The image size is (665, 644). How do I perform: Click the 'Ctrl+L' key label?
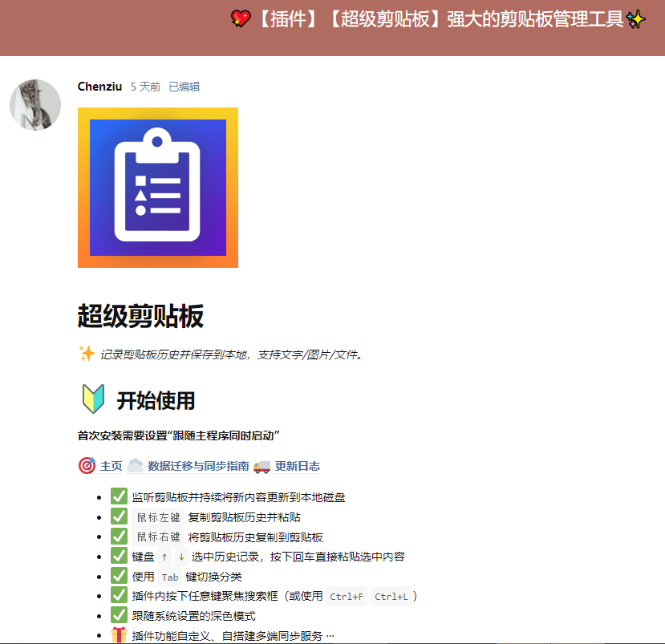click(391, 597)
